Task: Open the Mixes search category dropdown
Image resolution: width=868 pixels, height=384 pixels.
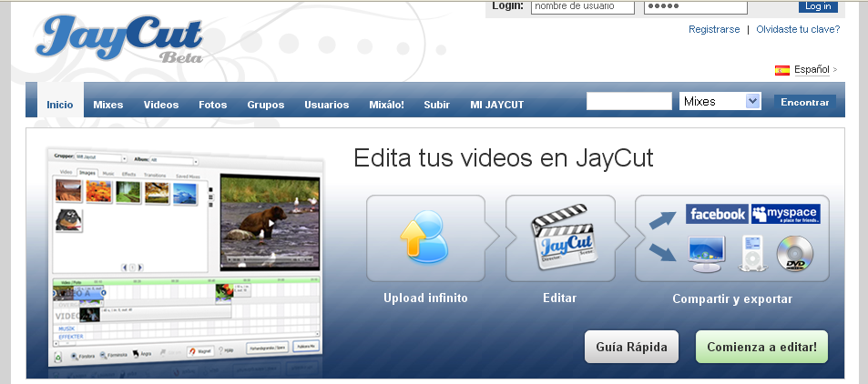Action: (720, 101)
